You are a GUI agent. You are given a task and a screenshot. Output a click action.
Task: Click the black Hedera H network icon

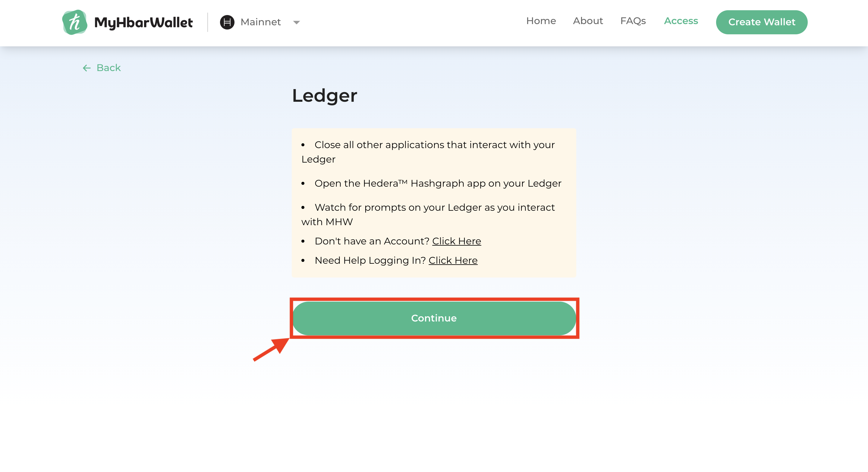[227, 22]
